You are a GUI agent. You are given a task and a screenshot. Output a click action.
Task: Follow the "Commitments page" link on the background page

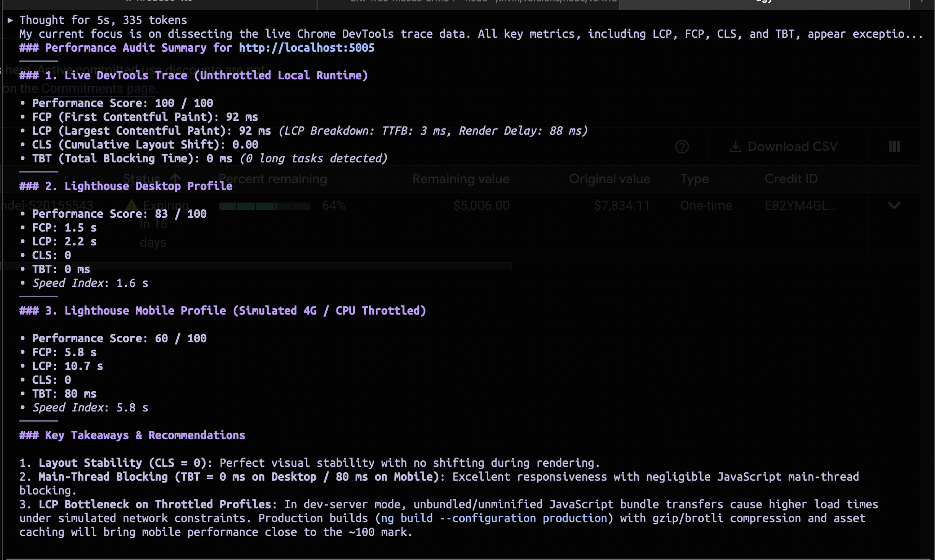(x=99, y=88)
